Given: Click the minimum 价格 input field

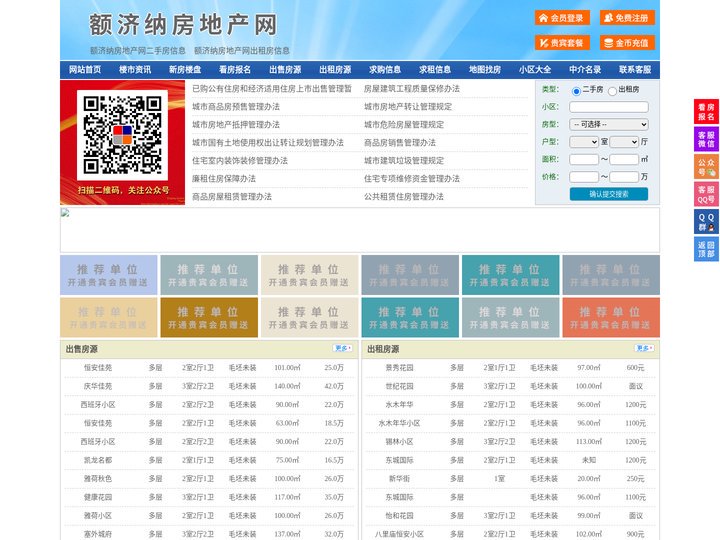Looking at the screenshot, I should tap(584, 177).
